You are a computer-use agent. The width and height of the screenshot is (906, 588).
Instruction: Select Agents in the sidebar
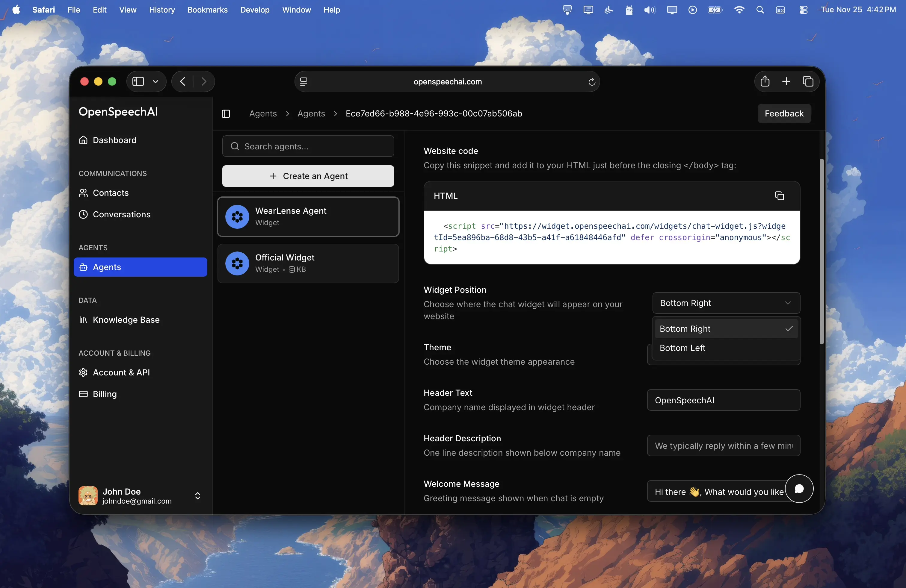[x=141, y=267]
